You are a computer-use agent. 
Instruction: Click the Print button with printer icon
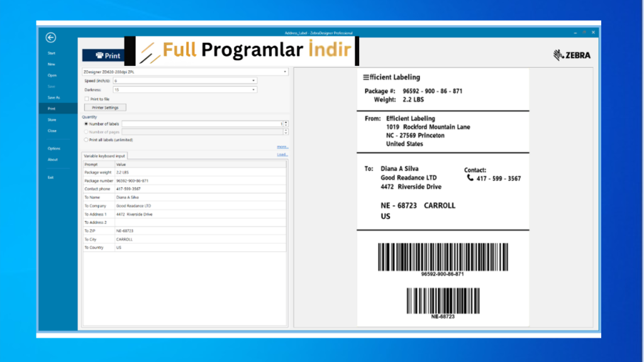(104, 55)
